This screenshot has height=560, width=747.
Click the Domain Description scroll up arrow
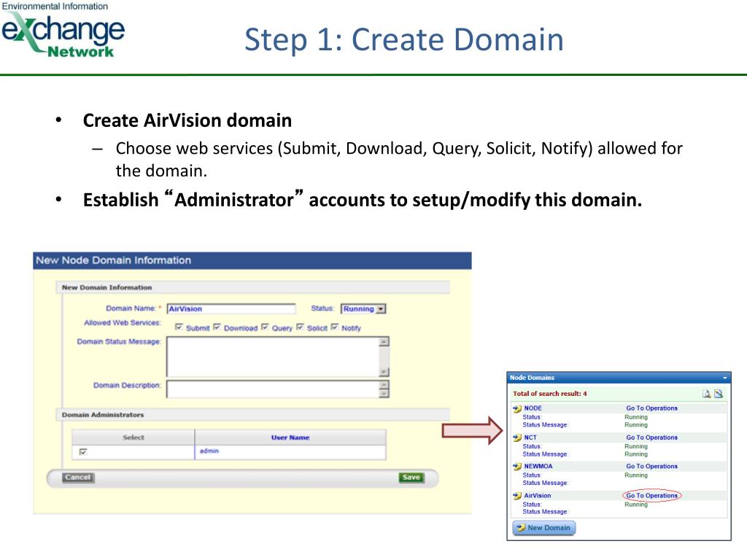pos(384,385)
